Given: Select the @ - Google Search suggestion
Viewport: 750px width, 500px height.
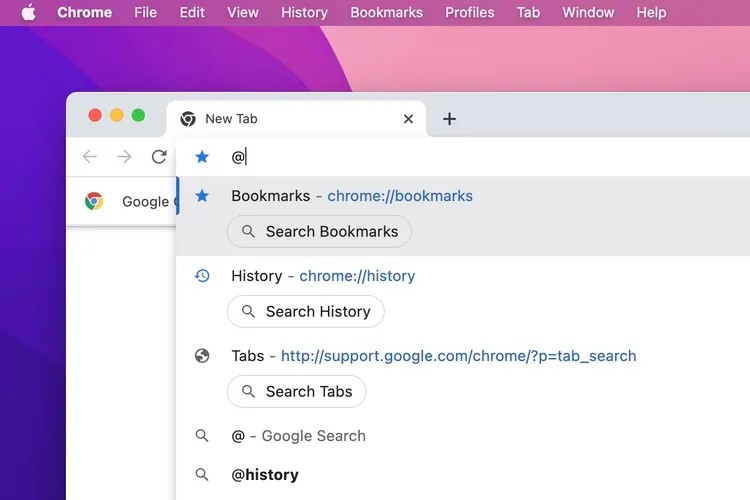Looking at the screenshot, I should pyautogui.click(x=463, y=436).
